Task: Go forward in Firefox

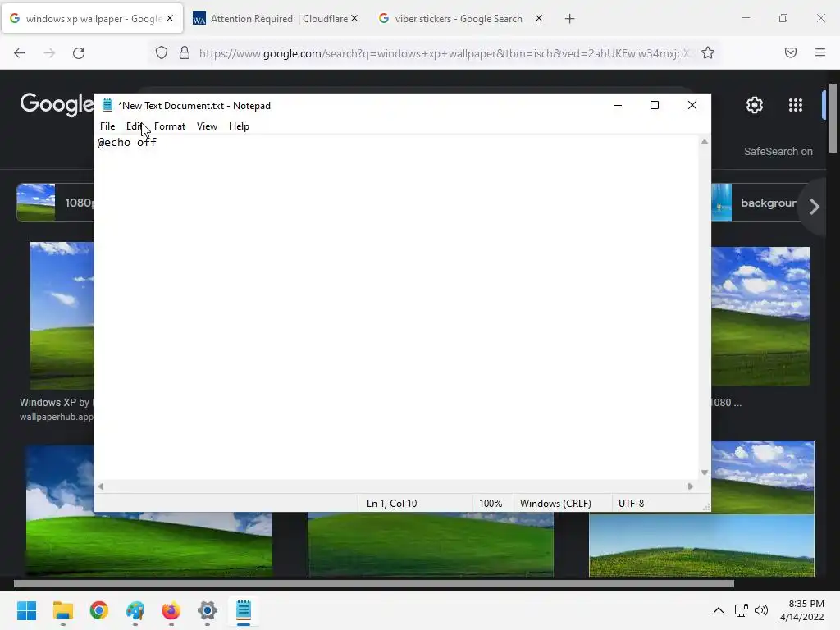Action: coord(49,53)
